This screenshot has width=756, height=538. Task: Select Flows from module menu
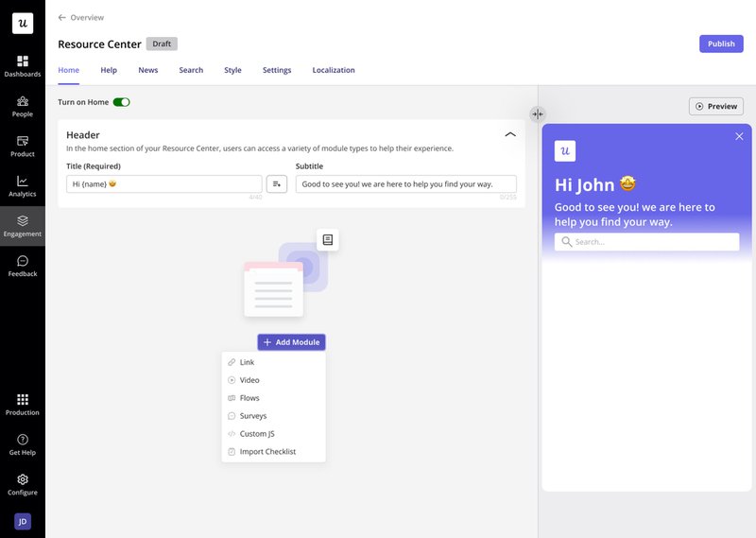273,398
